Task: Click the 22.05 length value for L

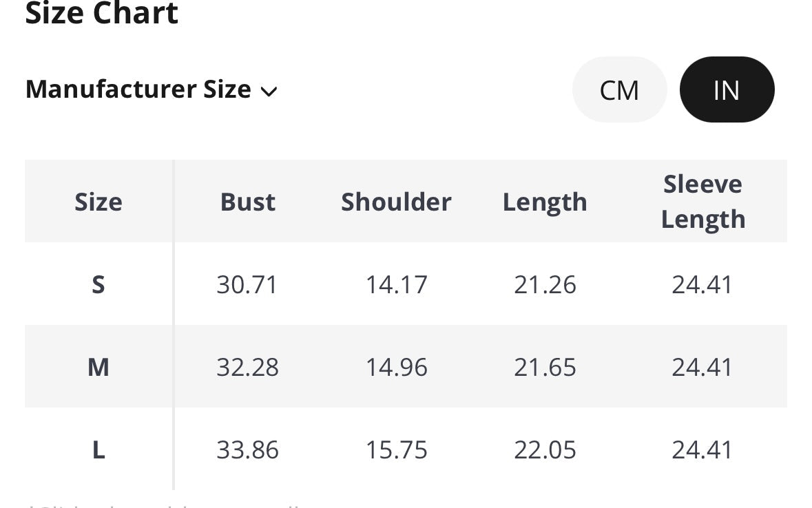Action: tap(545, 449)
